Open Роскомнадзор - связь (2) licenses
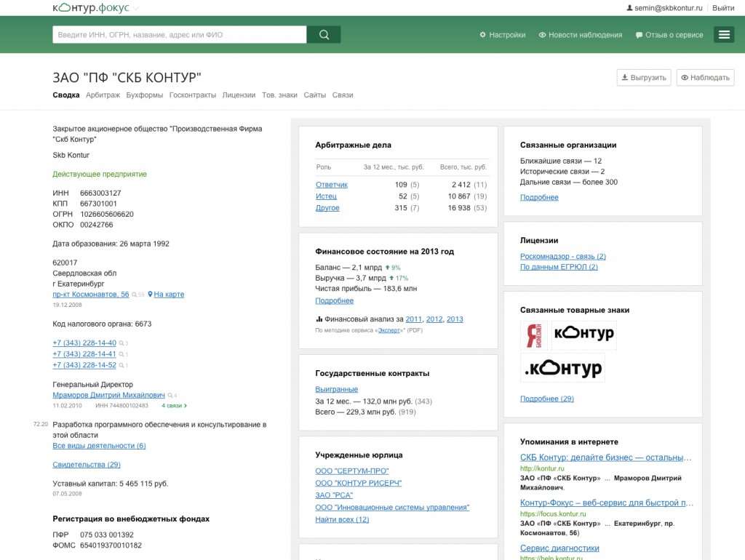This screenshot has width=745, height=560. (x=563, y=256)
